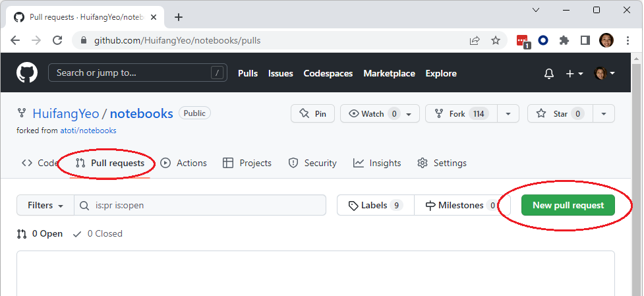The width and height of the screenshot is (644, 296).
Task: Open the Extensions puzzle icon
Action: click(564, 40)
